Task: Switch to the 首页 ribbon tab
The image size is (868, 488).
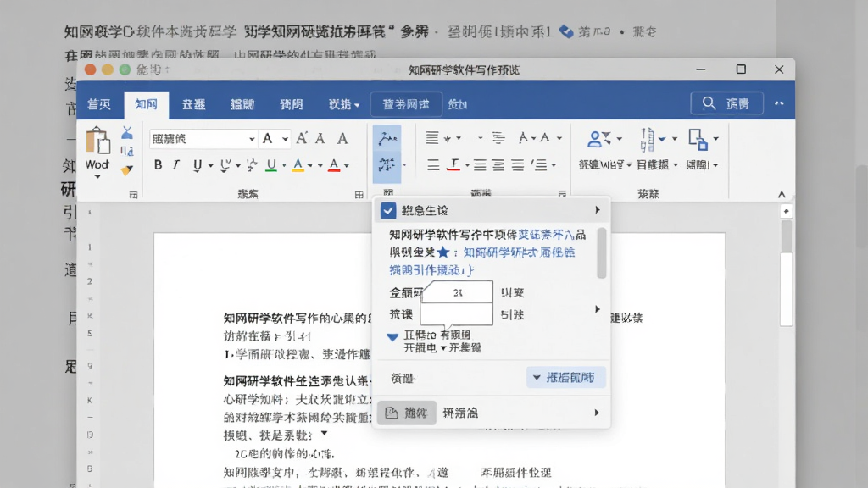Action: pyautogui.click(x=99, y=104)
